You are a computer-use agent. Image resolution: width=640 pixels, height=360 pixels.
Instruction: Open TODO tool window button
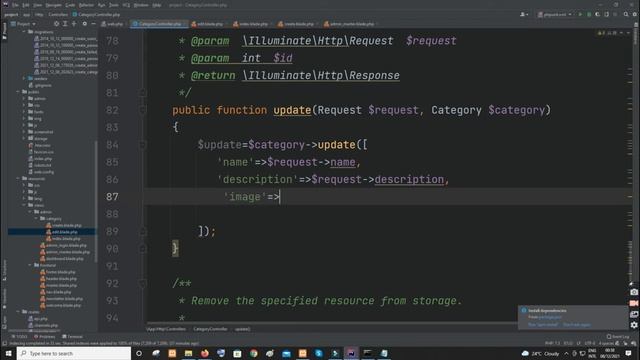pos(19,336)
